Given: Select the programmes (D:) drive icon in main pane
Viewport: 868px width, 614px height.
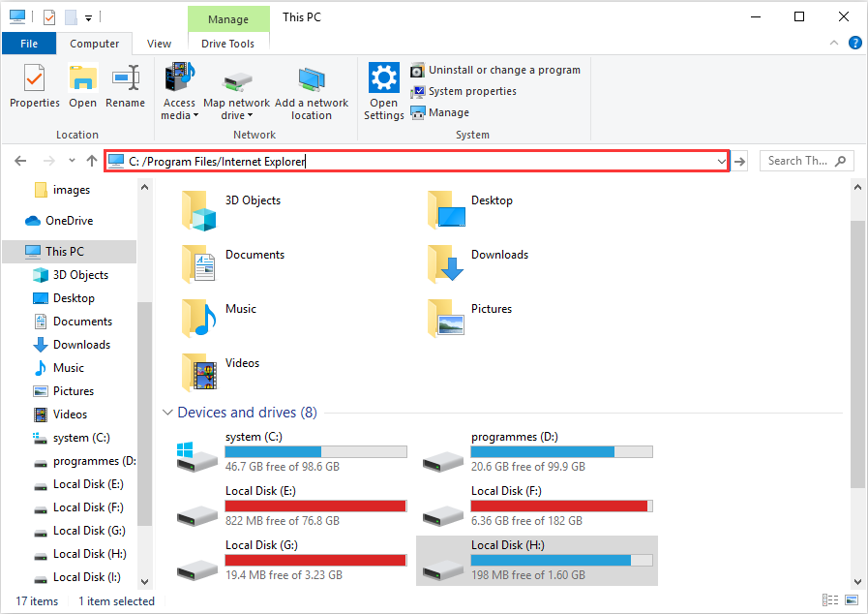Looking at the screenshot, I should (443, 461).
